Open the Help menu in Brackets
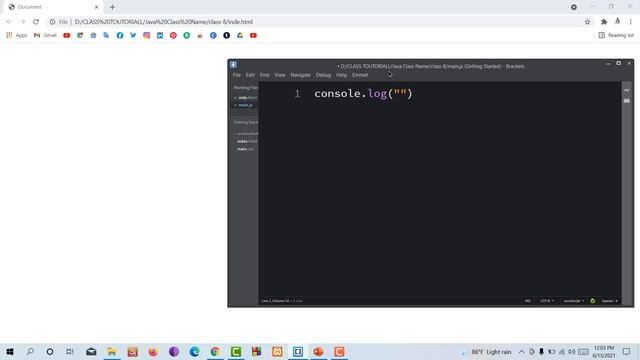The image size is (640, 360). point(342,75)
